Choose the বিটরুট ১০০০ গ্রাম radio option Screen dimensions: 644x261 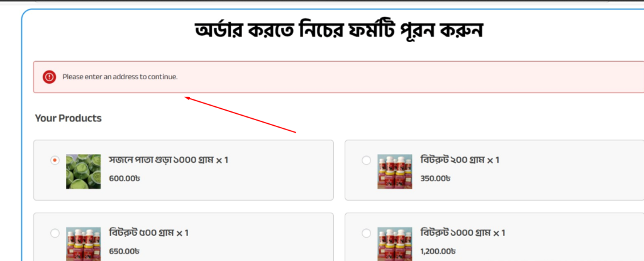click(x=366, y=233)
